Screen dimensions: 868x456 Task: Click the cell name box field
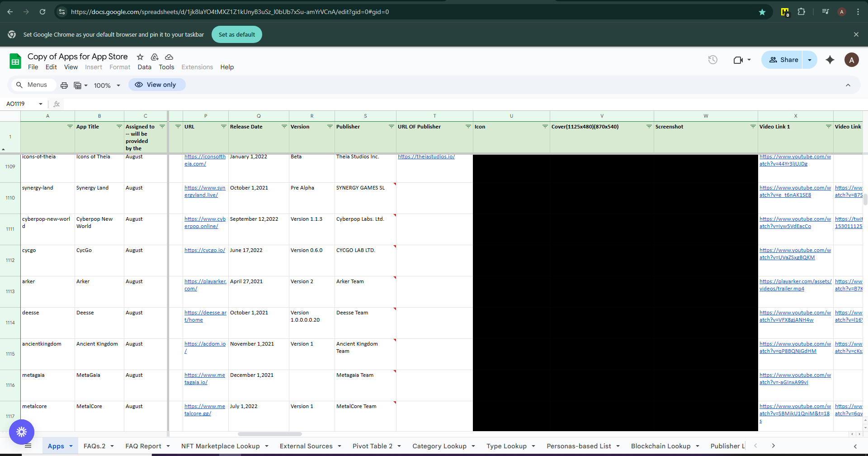pos(20,104)
